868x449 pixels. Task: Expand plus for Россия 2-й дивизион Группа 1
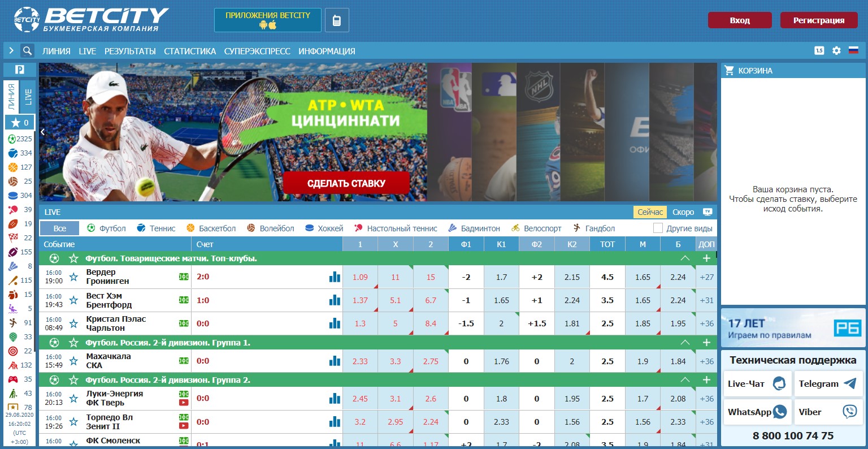click(x=706, y=343)
